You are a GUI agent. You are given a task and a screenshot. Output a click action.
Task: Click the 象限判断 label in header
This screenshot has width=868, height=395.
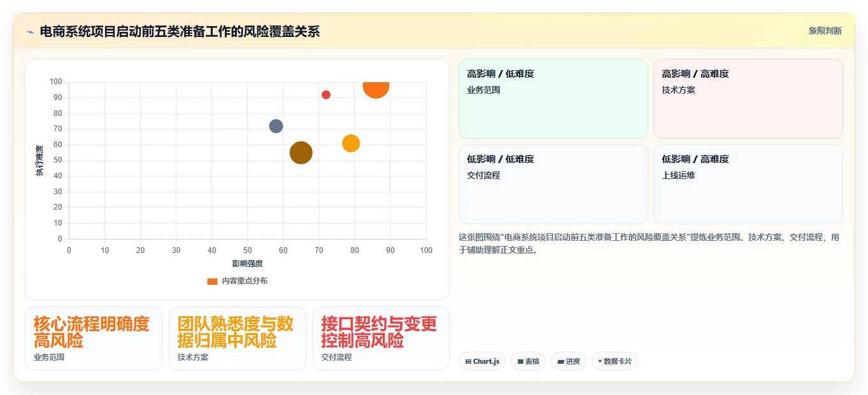click(x=825, y=31)
